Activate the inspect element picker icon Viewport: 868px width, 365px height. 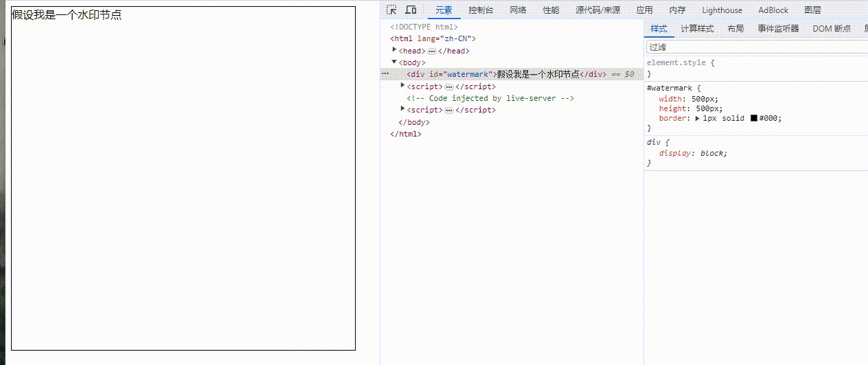(391, 10)
